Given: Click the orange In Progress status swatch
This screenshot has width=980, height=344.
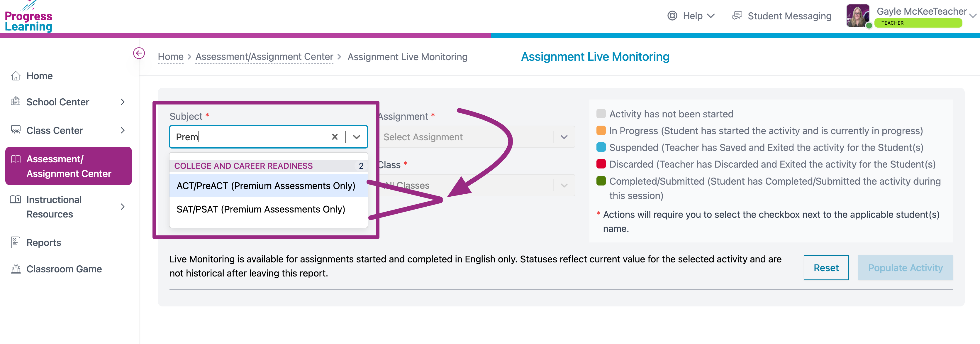Looking at the screenshot, I should [x=601, y=130].
